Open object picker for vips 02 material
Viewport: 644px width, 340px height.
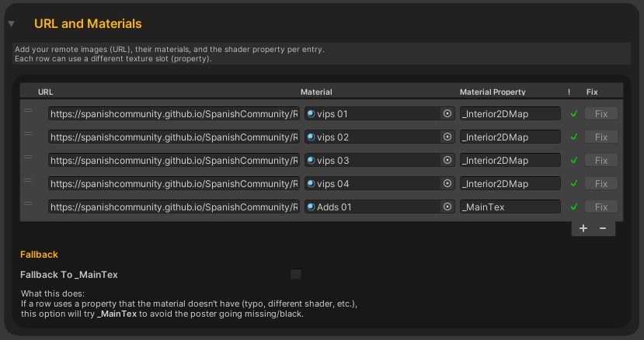click(x=447, y=137)
